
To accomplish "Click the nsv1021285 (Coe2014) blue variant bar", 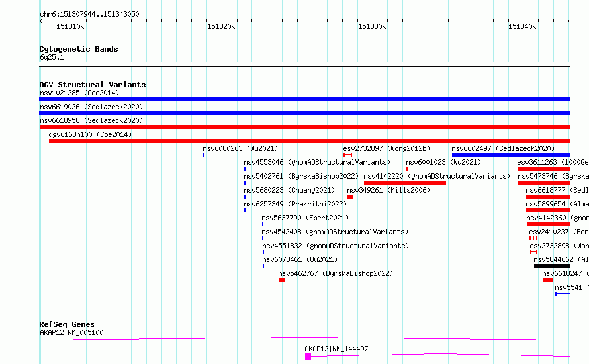I will (304, 99).
